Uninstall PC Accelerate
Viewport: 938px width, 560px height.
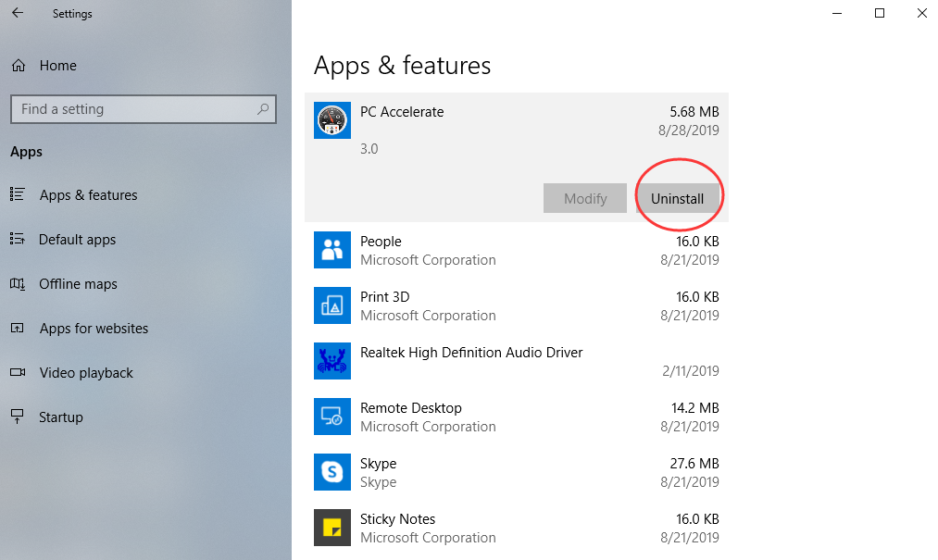[x=677, y=198]
